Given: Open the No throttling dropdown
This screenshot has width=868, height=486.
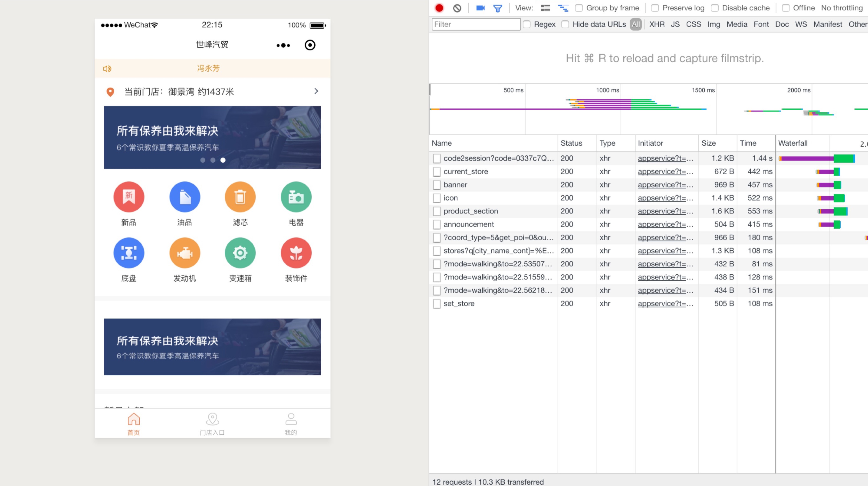Looking at the screenshot, I should point(841,8).
